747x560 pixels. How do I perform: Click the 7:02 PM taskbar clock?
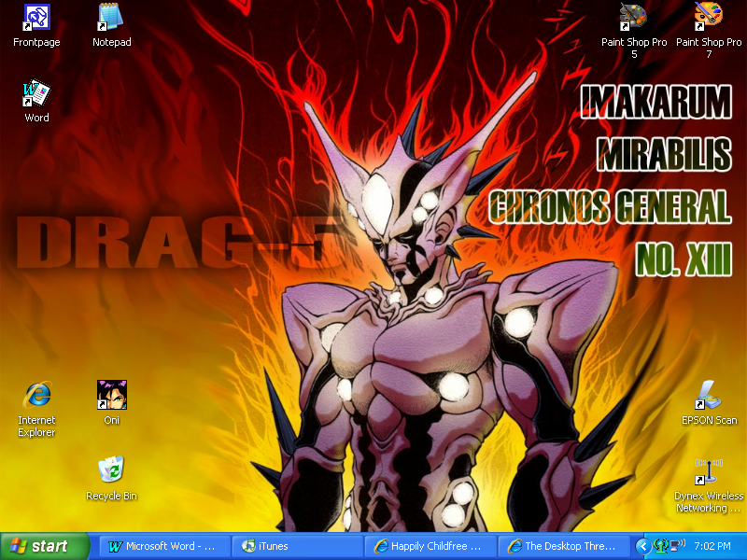pos(712,546)
